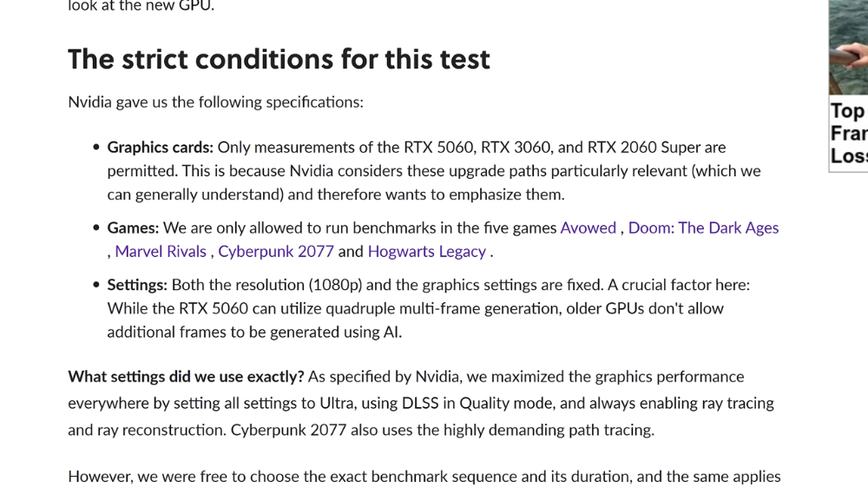Visit the Marvel Rivals link
The image size is (868, 488).
(x=161, y=252)
